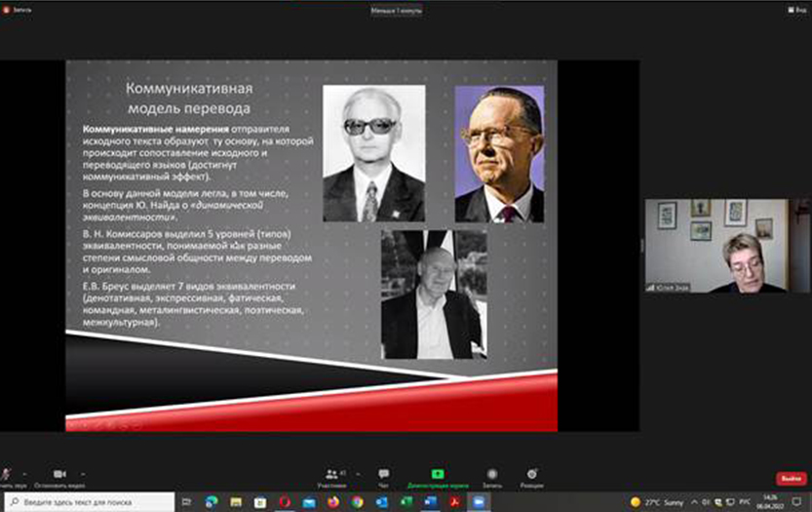This screenshot has height=512, width=812.
Task: Start recording with the Record button
Action: (491, 475)
